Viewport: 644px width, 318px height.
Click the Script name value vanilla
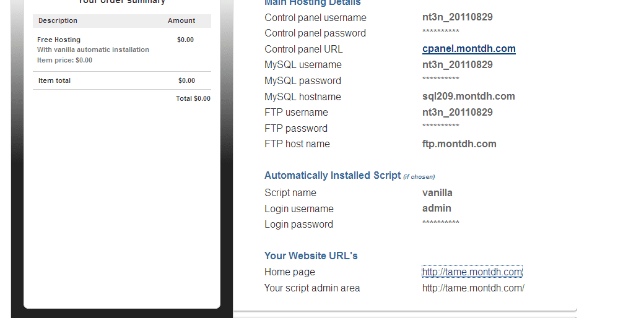(437, 193)
